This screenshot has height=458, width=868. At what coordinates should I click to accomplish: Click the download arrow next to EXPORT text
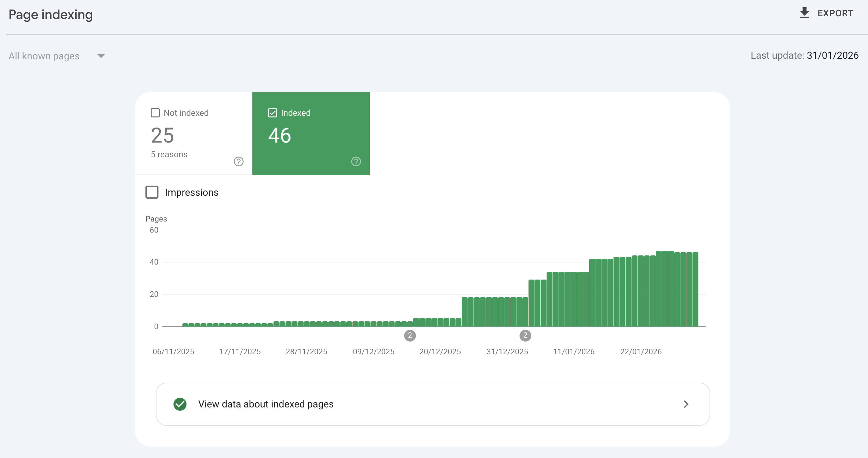click(x=805, y=13)
